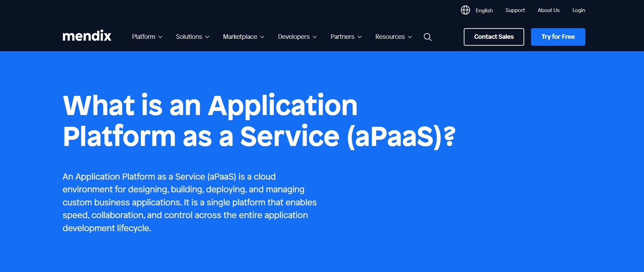Open the Platform menu label
This screenshot has width=644, height=272.
click(x=143, y=37)
